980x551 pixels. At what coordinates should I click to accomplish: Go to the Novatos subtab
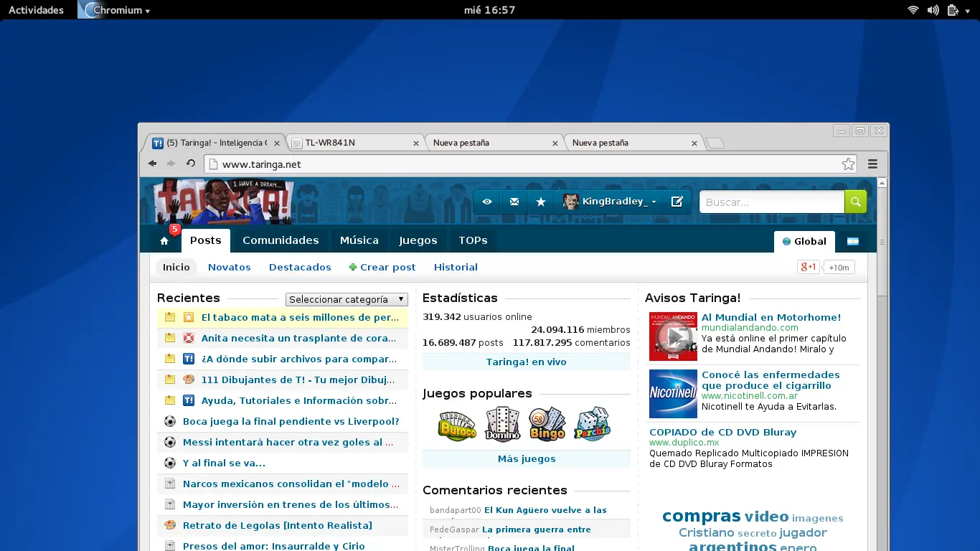click(230, 267)
